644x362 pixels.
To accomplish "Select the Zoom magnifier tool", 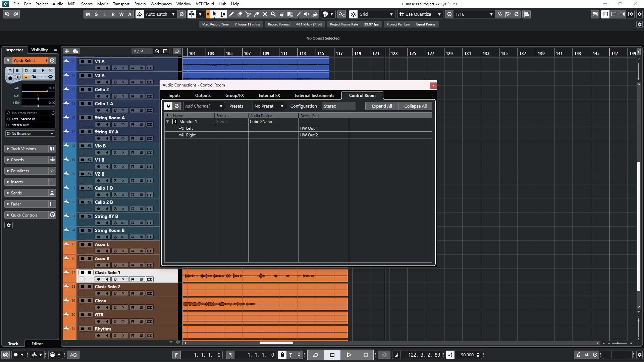I will tap(273, 14).
